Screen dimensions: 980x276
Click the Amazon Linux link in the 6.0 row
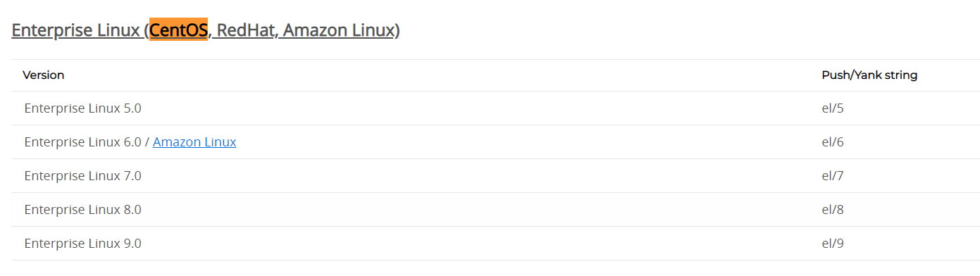[194, 142]
